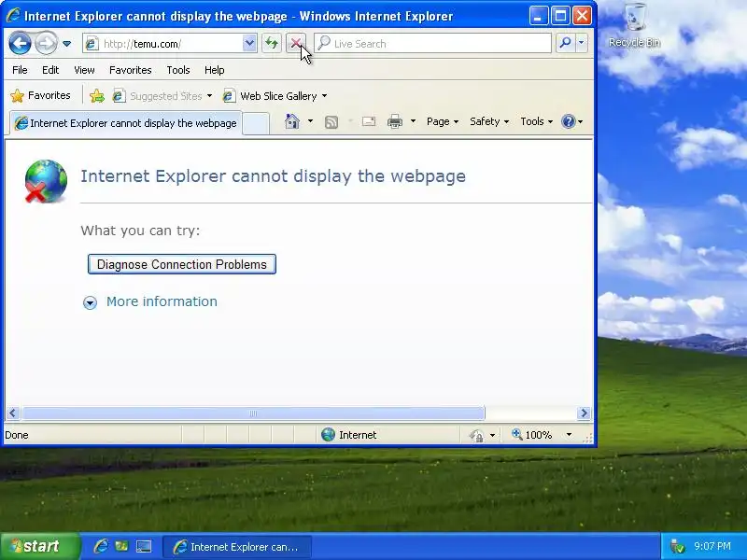Image resolution: width=747 pixels, height=560 pixels.
Task: Expand More information section
Action: coord(150,301)
